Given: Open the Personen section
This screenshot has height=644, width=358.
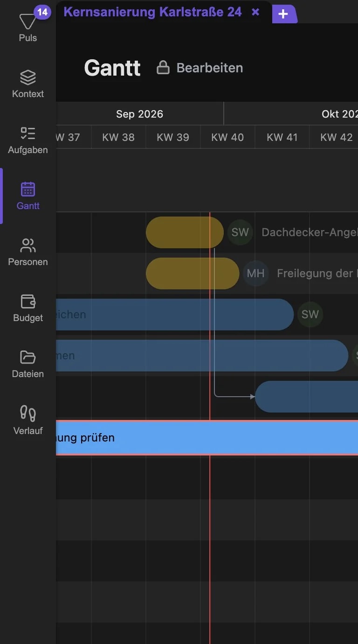Looking at the screenshot, I should tap(28, 252).
